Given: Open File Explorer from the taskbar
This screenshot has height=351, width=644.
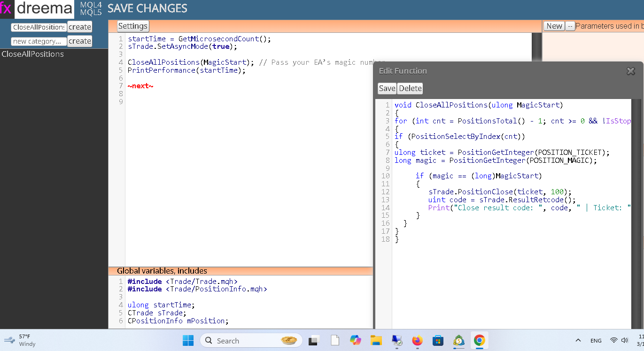Looking at the screenshot, I should 376,340.
